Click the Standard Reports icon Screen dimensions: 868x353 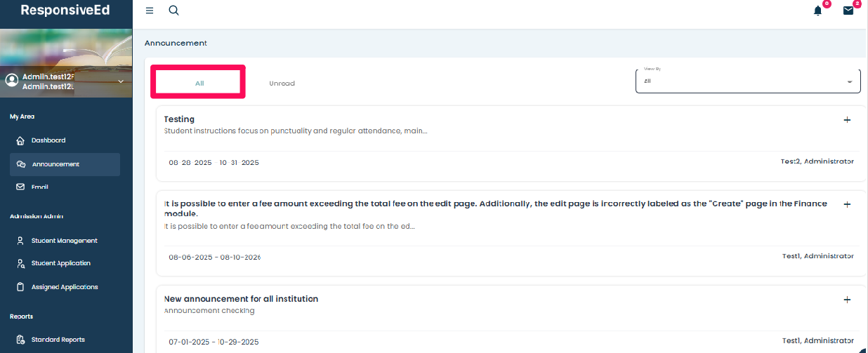[x=20, y=340]
